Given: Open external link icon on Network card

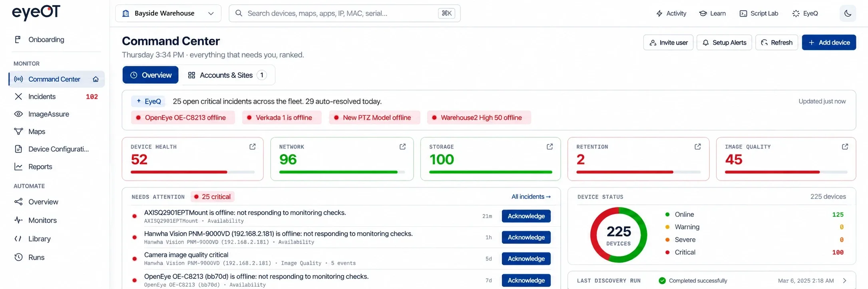Looking at the screenshot, I should point(402,147).
